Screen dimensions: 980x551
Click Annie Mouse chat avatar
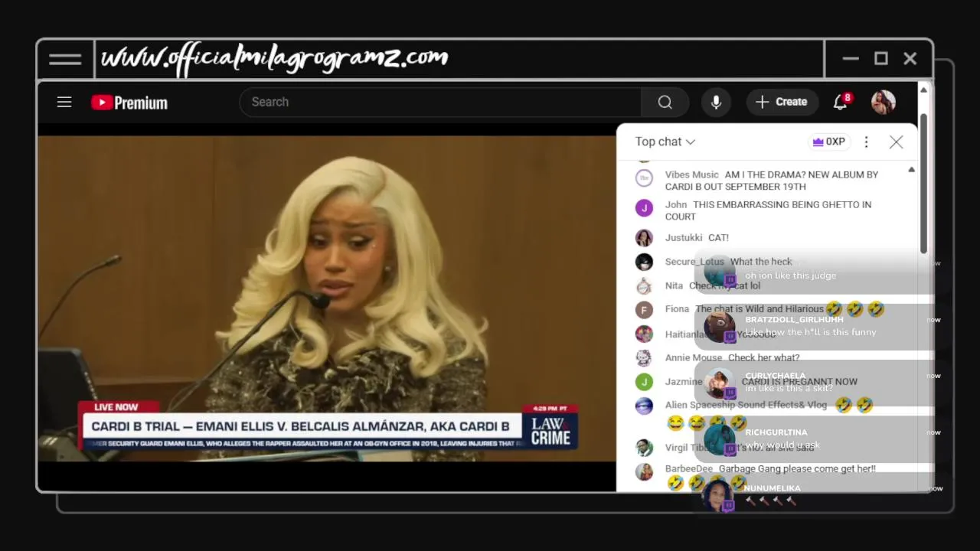644,357
